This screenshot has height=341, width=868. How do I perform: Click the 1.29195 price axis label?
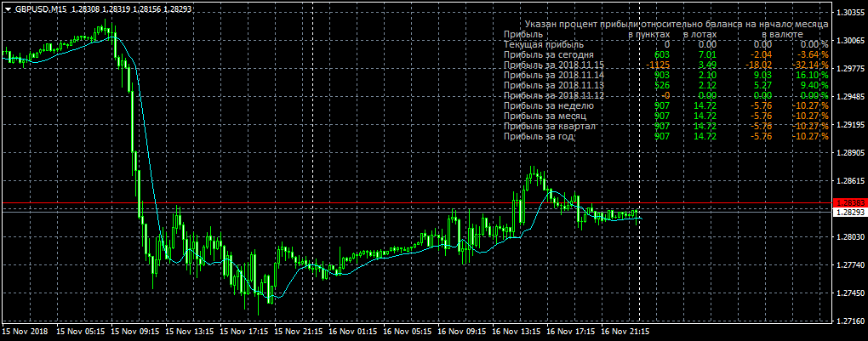click(850, 124)
